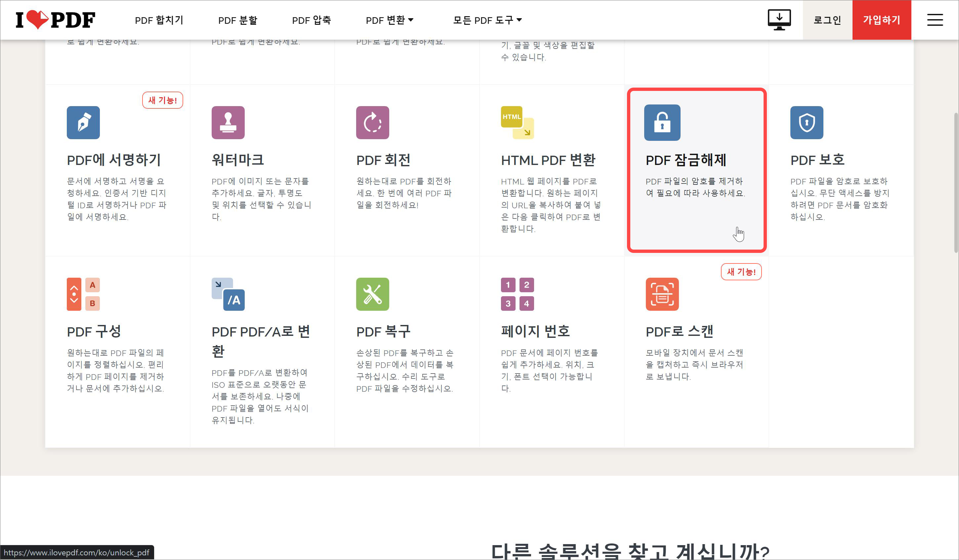Click the 로그인 button

coord(827,20)
